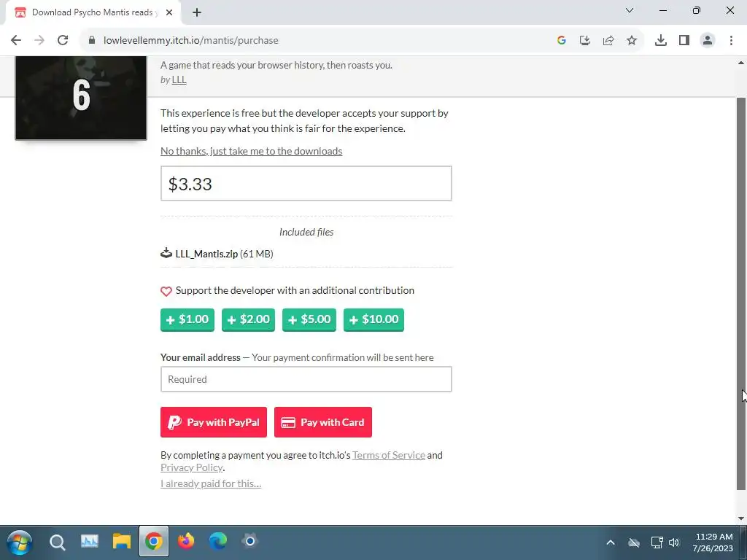Pay with PayPal
This screenshot has width=747, height=560.
tap(214, 422)
